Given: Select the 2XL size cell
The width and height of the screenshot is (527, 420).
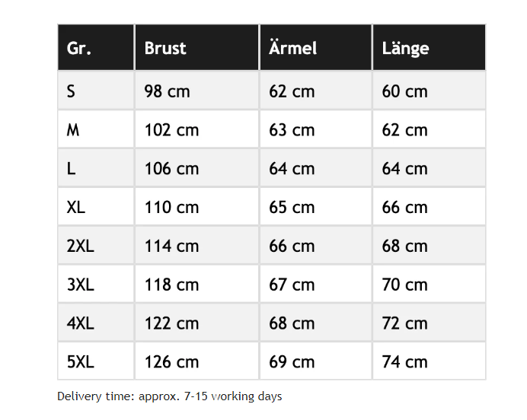Looking at the screenshot, I should tap(80, 246).
